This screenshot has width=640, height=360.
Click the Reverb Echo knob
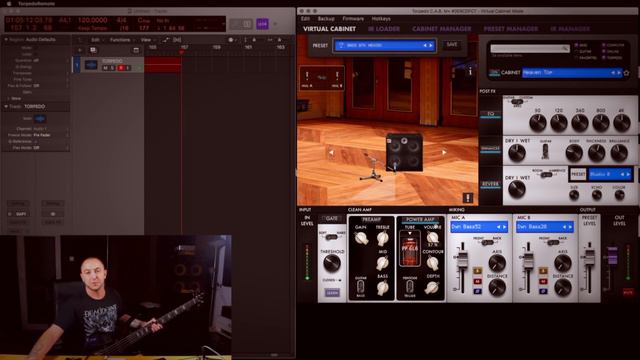pos(597,196)
